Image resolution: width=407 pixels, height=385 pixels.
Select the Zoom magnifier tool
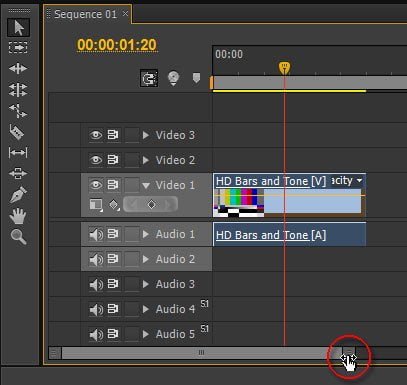coord(18,237)
